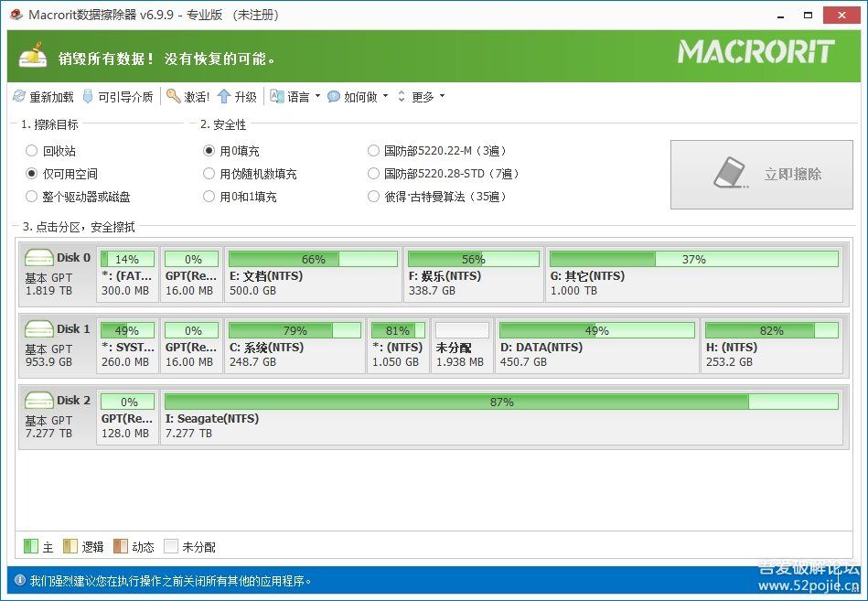Click the Disk 0 drive icon
This screenshot has height=601, width=868.
pyautogui.click(x=39, y=257)
